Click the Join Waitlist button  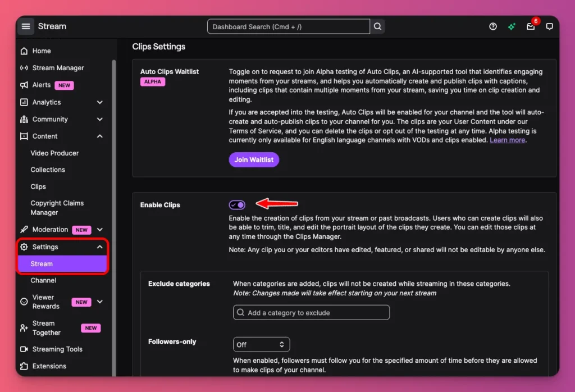coord(254,159)
